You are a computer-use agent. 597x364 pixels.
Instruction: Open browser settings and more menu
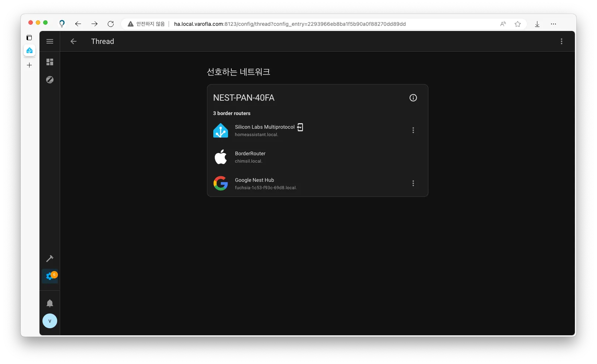tap(553, 24)
